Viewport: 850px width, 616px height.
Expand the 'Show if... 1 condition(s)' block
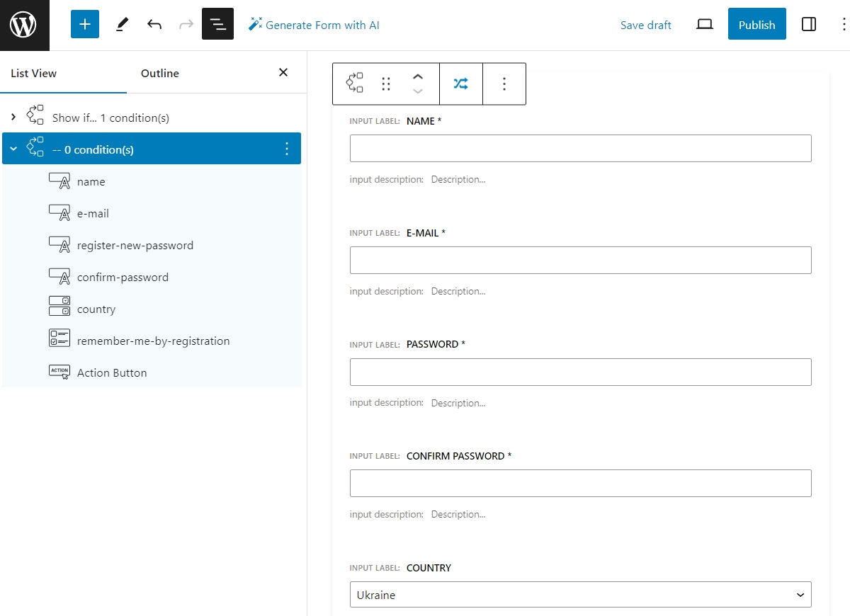pos(13,118)
